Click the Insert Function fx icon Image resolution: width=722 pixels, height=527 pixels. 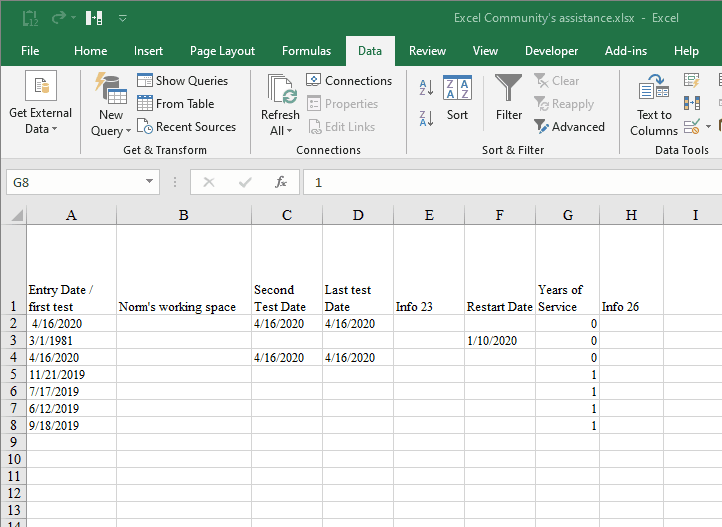(281, 183)
